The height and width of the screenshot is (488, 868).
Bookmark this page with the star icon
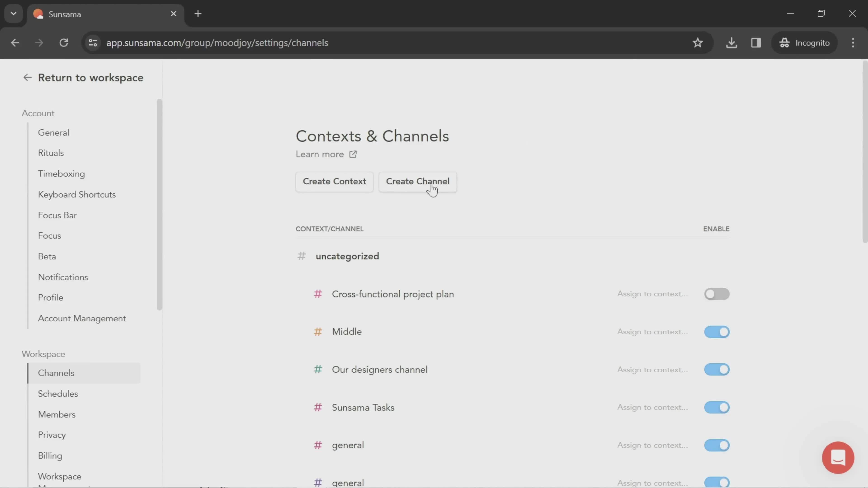click(698, 43)
